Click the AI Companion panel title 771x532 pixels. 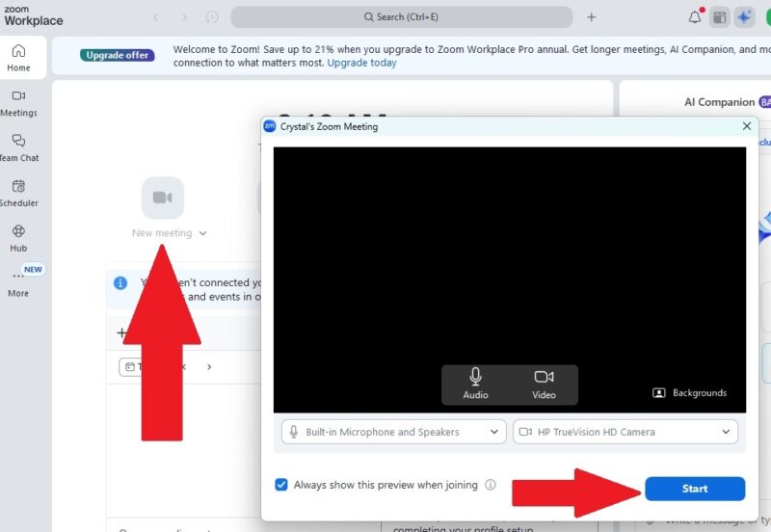click(x=719, y=102)
